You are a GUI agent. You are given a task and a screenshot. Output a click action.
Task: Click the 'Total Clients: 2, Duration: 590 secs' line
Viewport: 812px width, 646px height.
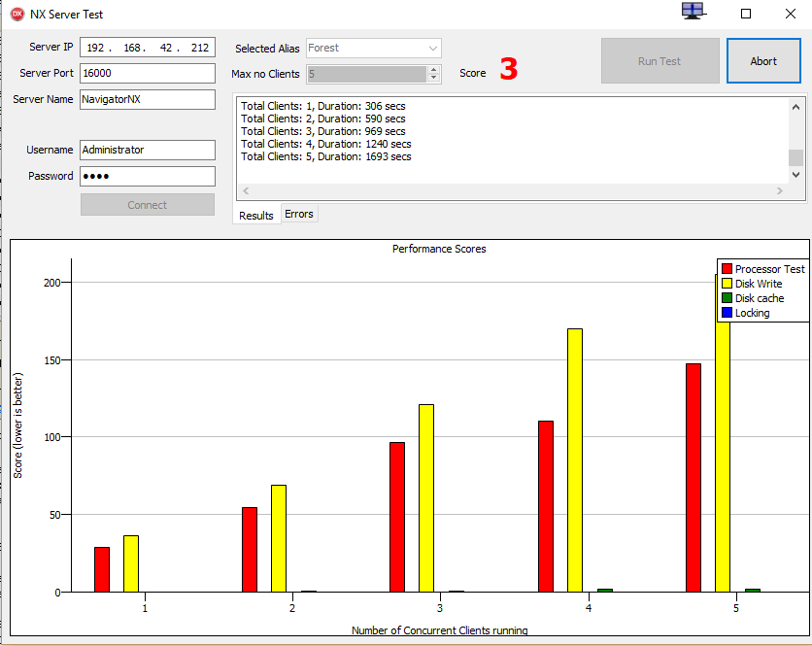coord(323,119)
